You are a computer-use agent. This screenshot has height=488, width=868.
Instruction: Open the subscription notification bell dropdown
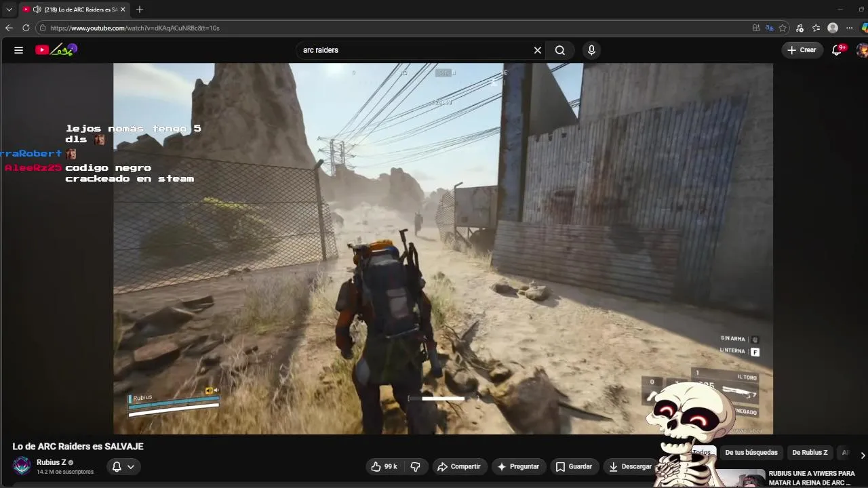point(123,466)
